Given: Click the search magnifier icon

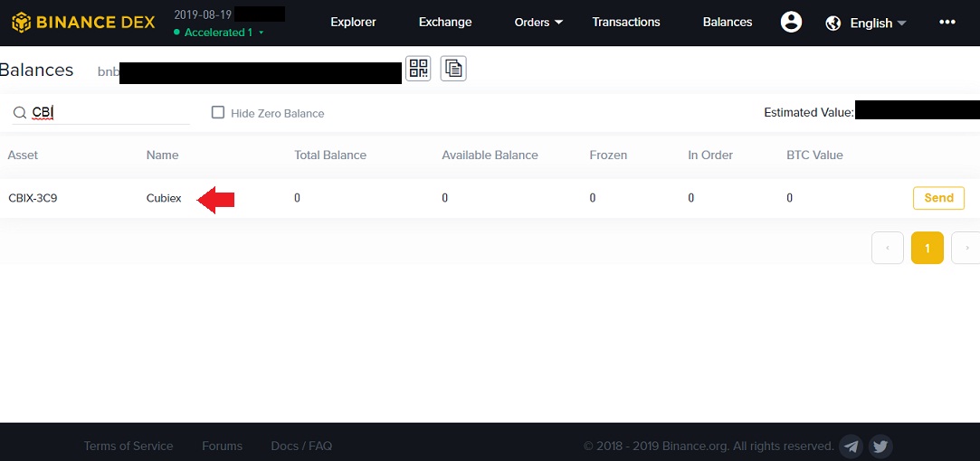Looking at the screenshot, I should 20,112.
